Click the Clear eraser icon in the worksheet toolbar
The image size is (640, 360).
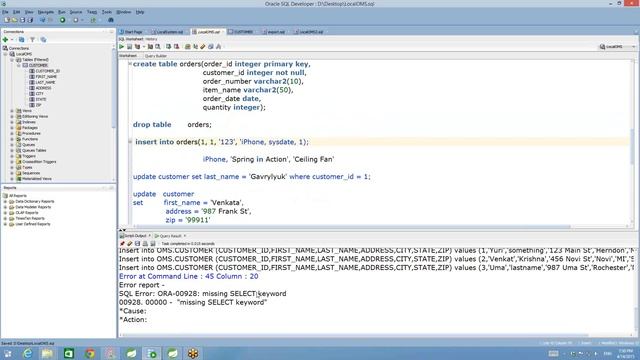point(203,47)
